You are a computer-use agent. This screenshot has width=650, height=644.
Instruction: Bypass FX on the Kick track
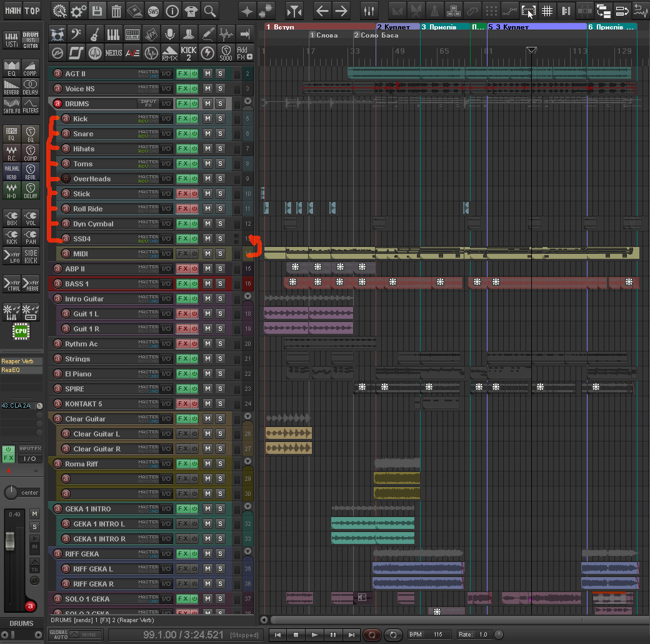click(194, 119)
